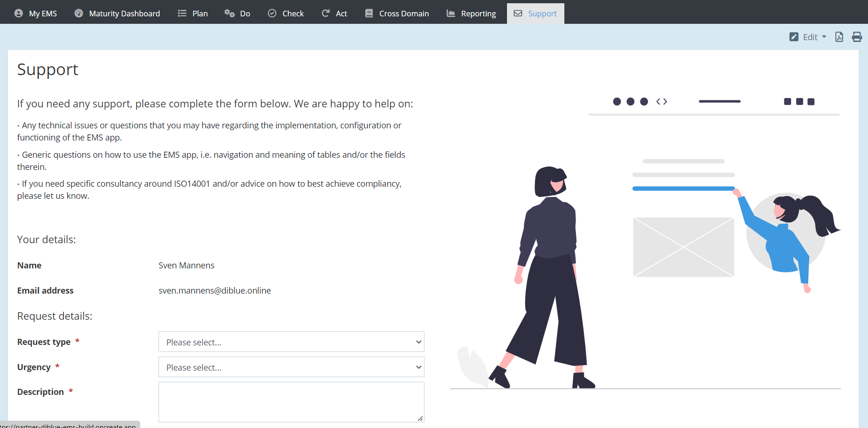
Task: Click the Cross Domain book icon
Action: tap(369, 14)
